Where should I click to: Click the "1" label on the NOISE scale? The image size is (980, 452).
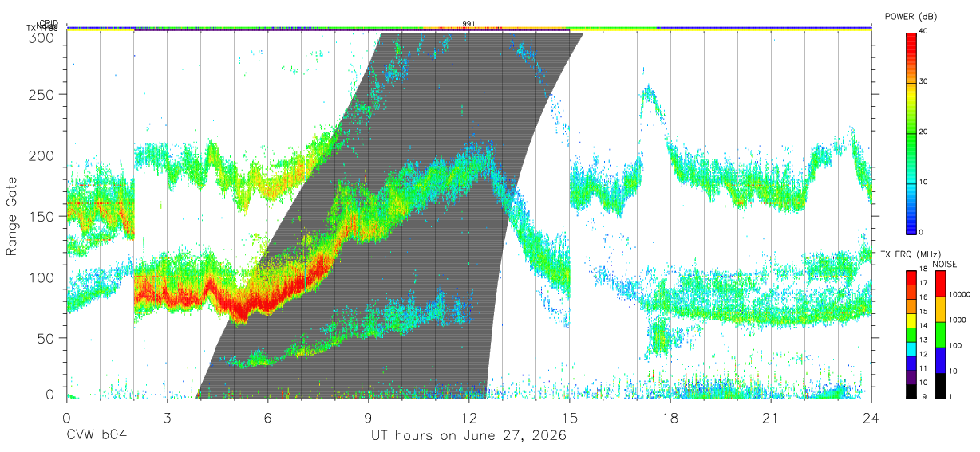click(950, 396)
